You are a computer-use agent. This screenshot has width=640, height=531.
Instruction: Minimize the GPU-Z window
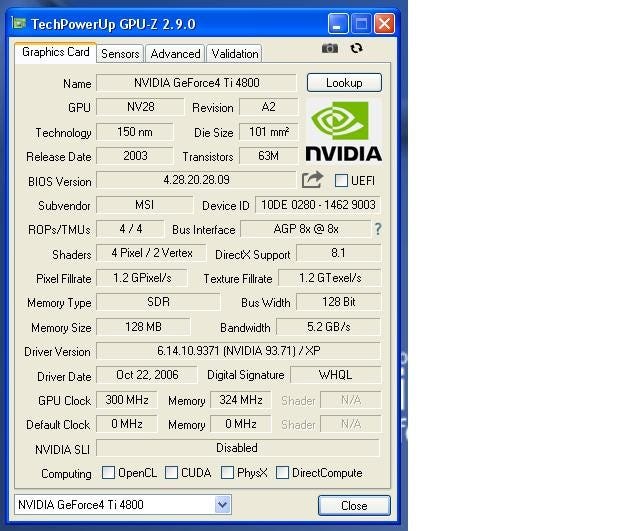[338, 24]
